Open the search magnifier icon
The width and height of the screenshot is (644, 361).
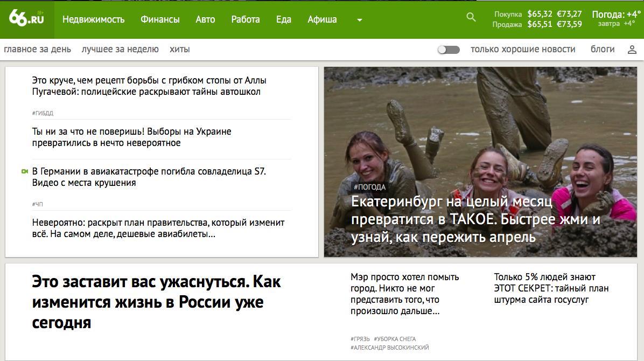[x=471, y=17]
